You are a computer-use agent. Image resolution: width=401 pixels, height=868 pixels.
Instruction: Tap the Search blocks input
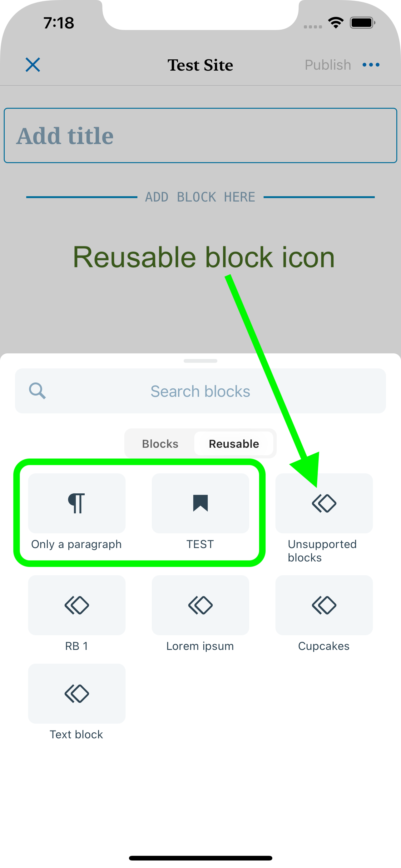click(x=200, y=391)
